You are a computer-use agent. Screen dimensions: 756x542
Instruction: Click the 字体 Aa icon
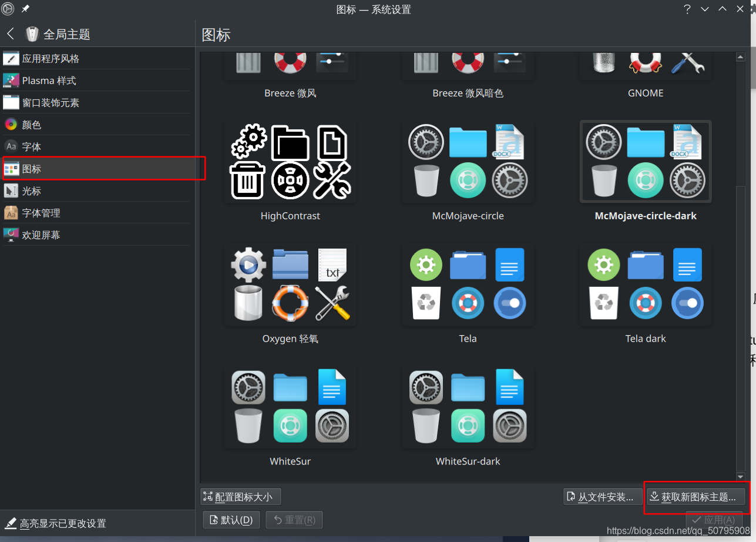tap(11, 146)
